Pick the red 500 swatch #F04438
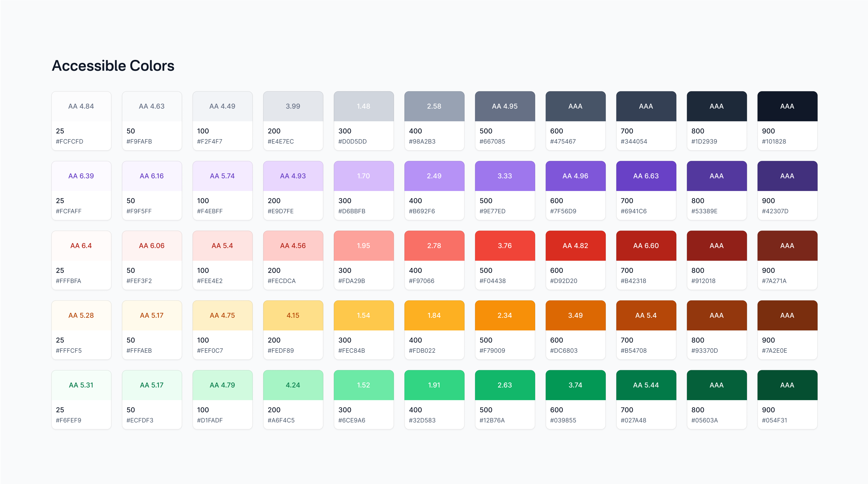This screenshot has height=484, width=868. tap(505, 246)
